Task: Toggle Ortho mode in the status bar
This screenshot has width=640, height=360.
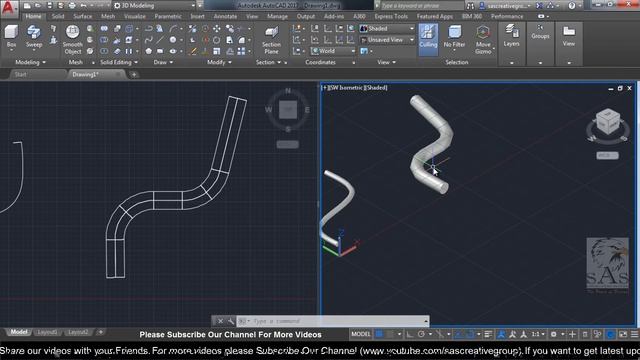Action: tap(409, 334)
